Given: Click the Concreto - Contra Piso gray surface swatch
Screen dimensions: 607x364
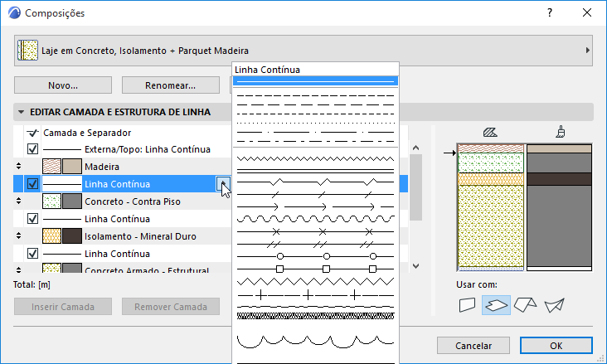Looking at the screenshot, I should (x=71, y=201).
